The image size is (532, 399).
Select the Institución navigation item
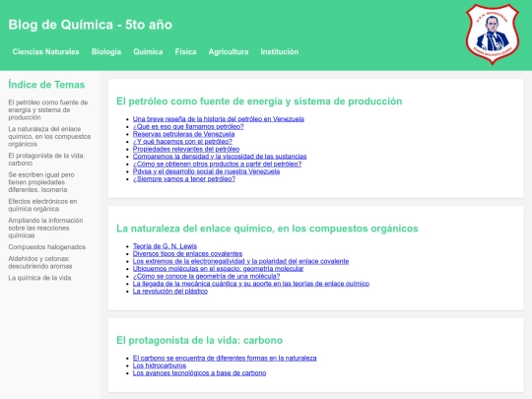tap(280, 52)
